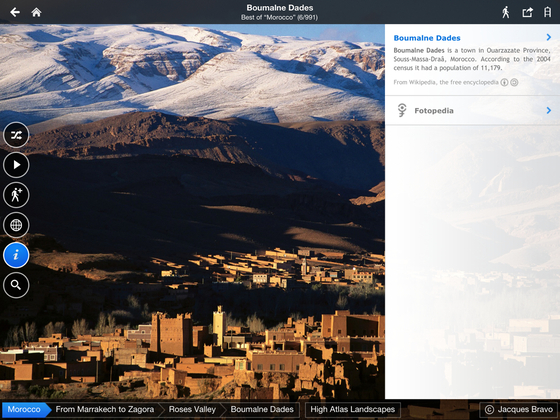Open High Atlas Landscapes tag
Image resolution: width=560 pixels, height=420 pixels.
(352, 409)
